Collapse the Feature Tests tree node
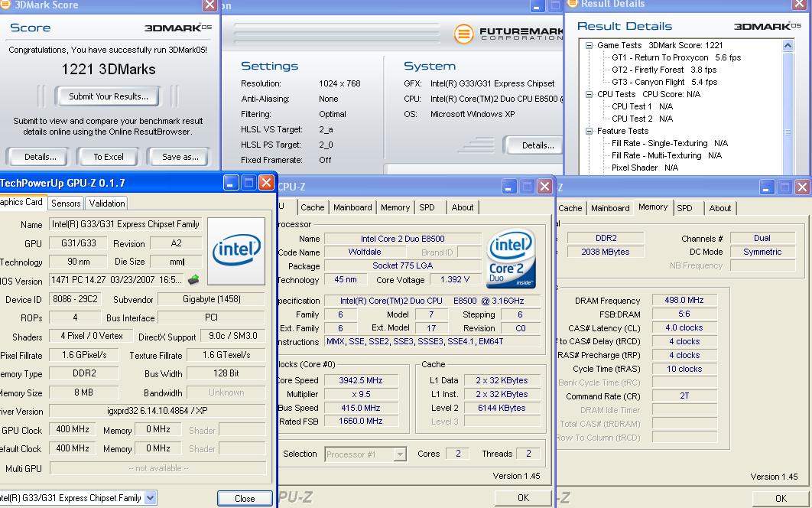The width and height of the screenshot is (812, 508). pyautogui.click(x=589, y=131)
